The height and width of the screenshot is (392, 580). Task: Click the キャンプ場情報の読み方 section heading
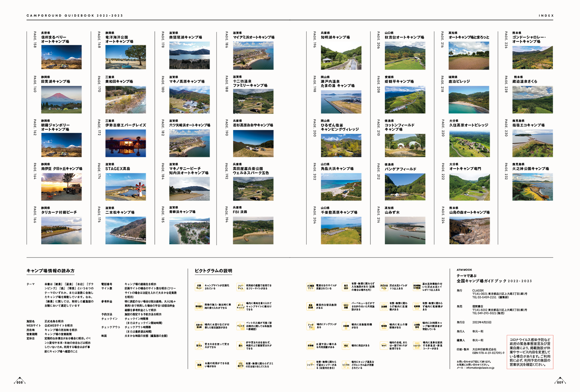click(50, 271)
